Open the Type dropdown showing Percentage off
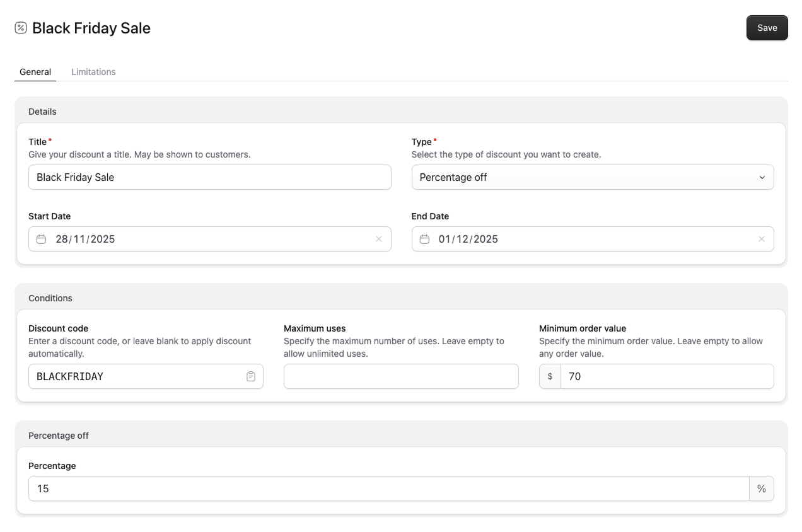 (593, 177)
